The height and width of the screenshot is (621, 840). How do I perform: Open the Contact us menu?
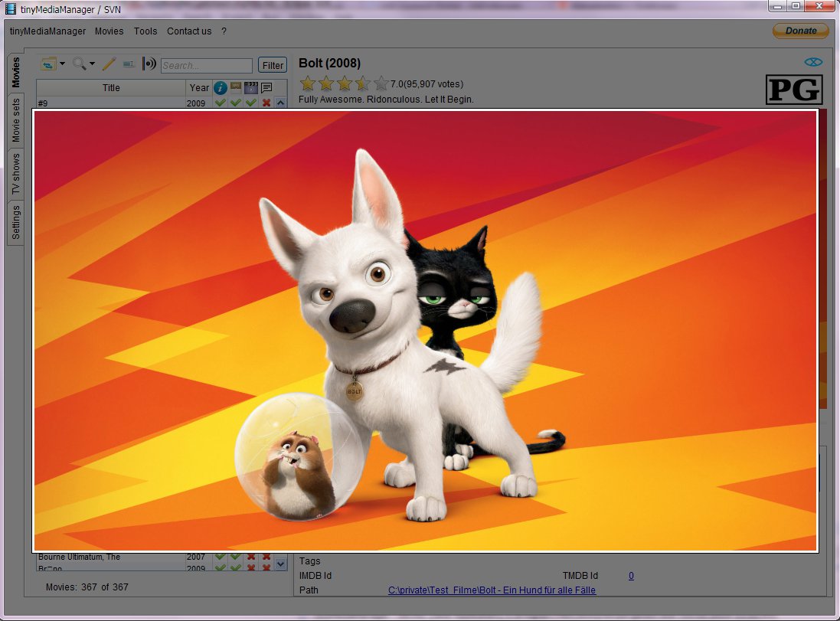[x=189, y=31]
